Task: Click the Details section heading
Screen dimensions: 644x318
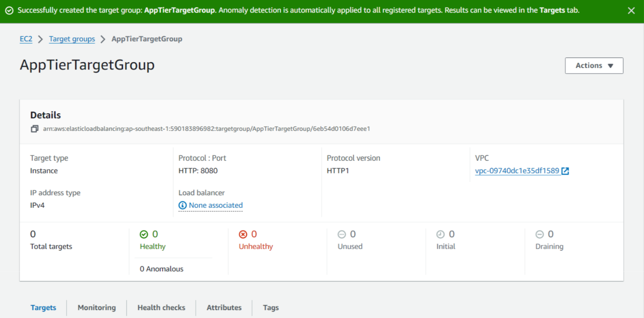Action: click(x=45, y=115)
